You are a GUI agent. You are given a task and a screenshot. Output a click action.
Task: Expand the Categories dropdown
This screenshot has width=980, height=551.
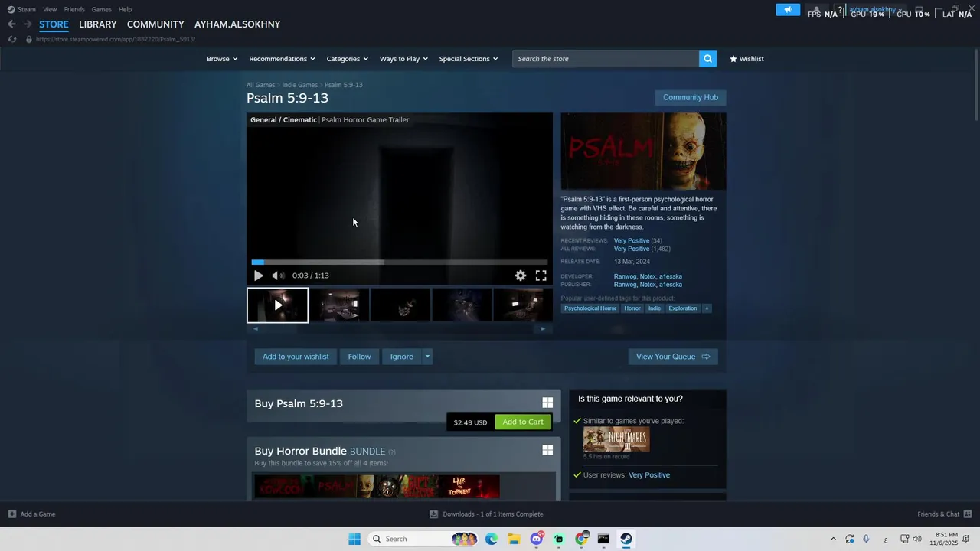348,59
